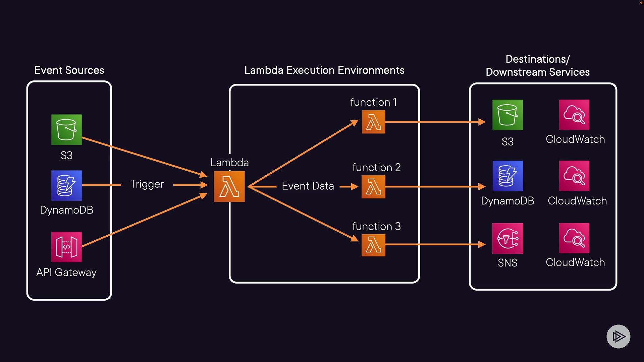644x362 pixels.
Task: Click the Lambda Execution Environments heading
Action: pos(324,70)
